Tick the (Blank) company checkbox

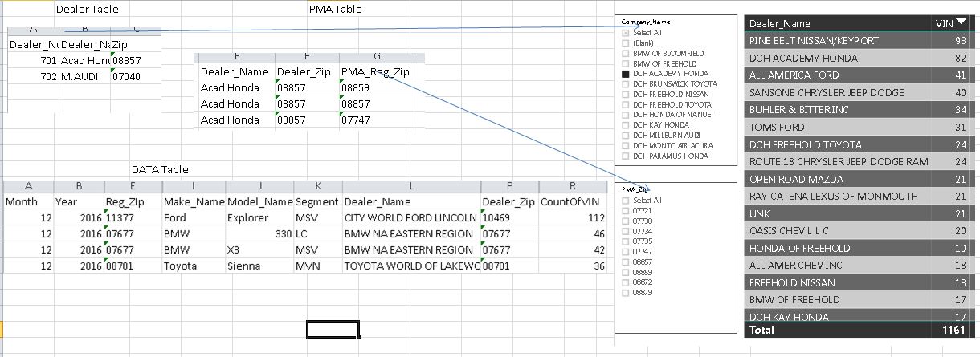(x=626, y=43)
